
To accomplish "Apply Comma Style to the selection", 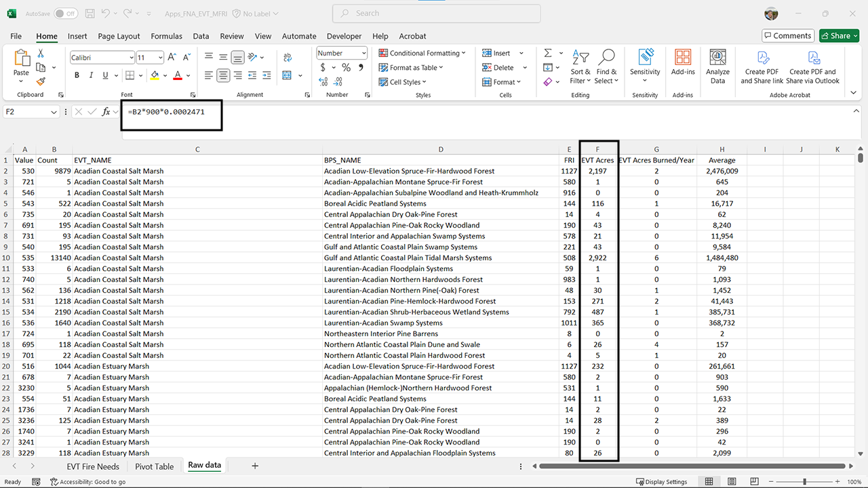I will coord(361,67).
